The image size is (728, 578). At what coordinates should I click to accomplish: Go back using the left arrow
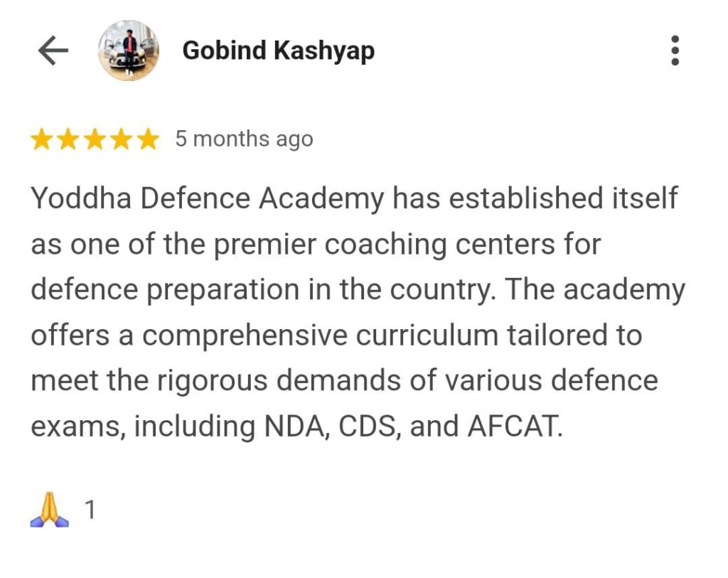pyautogui.click(x=53, y=51)
